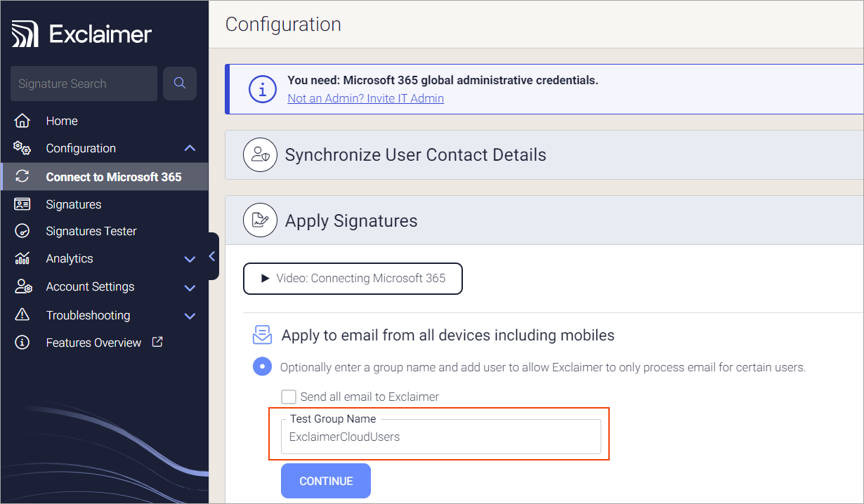Open Connect to Microsoft 365 menu item
Viewport: 864px width, 504px height.
point(113,177)
